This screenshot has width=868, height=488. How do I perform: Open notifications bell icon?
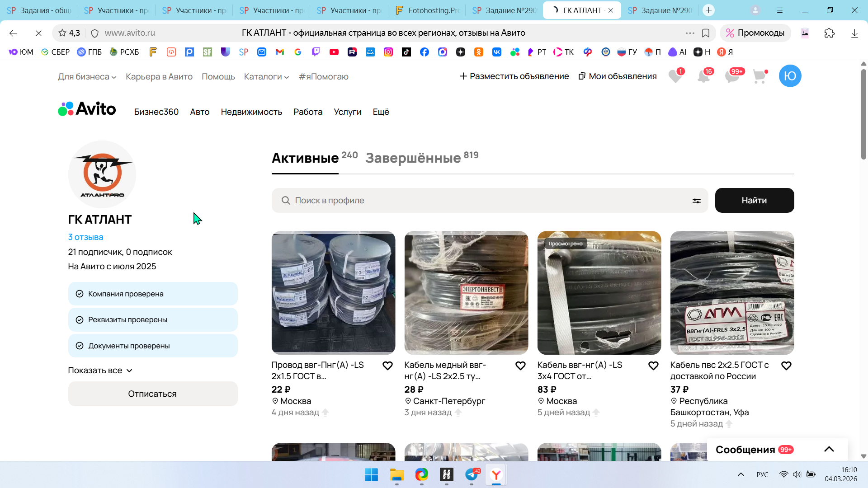pyautogui.click(x=703, y=76)
